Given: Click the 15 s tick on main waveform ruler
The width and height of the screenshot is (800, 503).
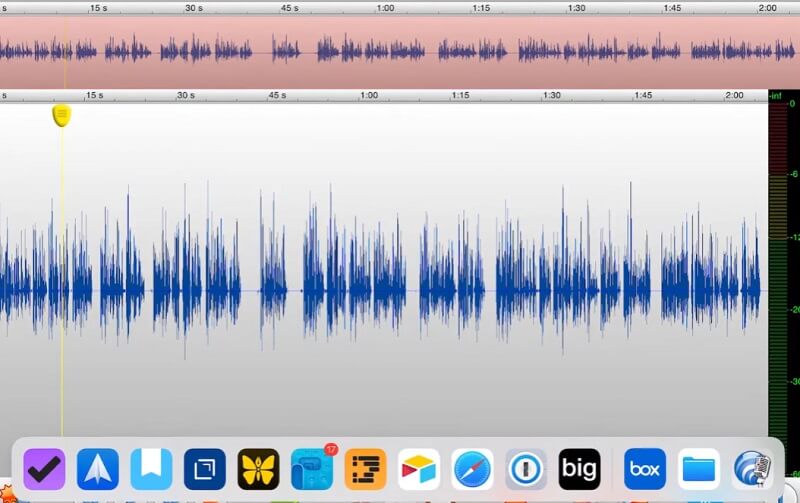Looking at the screenshot, I should [x=94, y=95].
